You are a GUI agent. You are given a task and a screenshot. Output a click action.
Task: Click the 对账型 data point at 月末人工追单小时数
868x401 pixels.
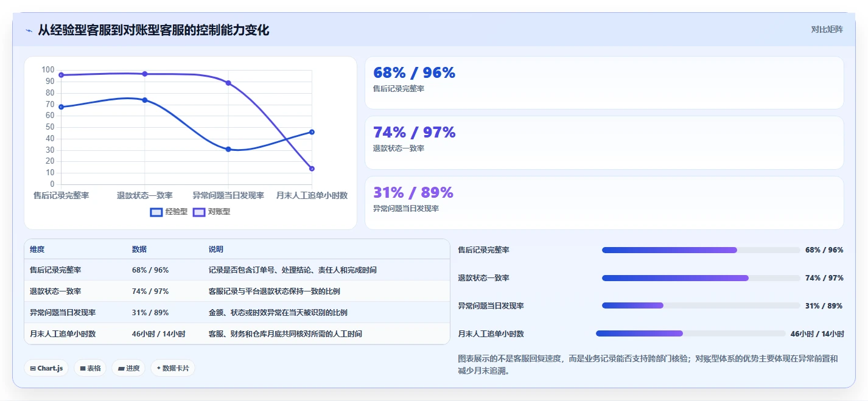(312, 169)
